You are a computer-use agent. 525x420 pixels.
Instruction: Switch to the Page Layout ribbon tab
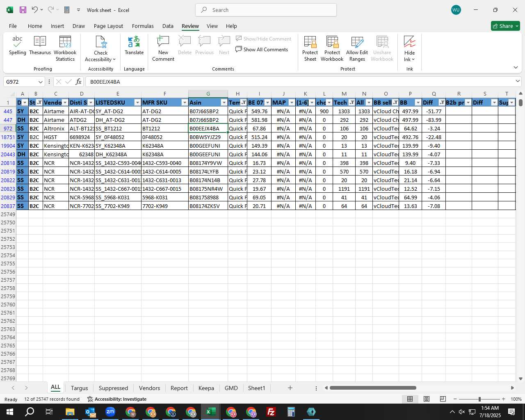point(108,26)
